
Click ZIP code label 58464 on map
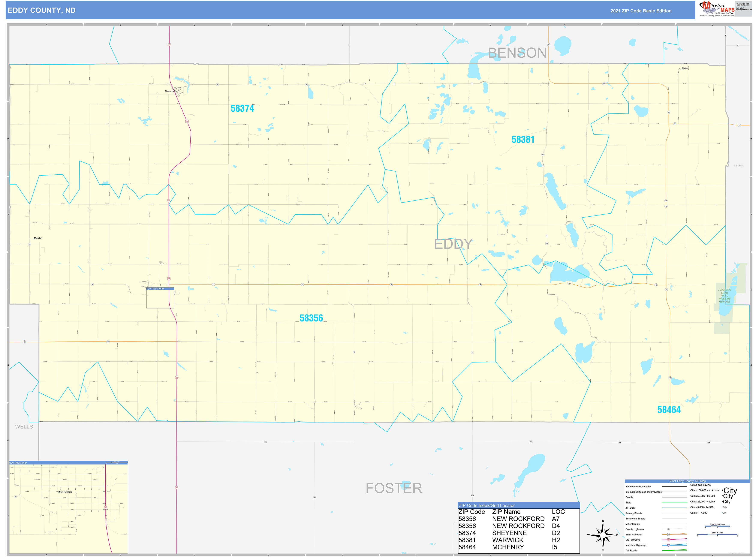[x=669, y=410]
